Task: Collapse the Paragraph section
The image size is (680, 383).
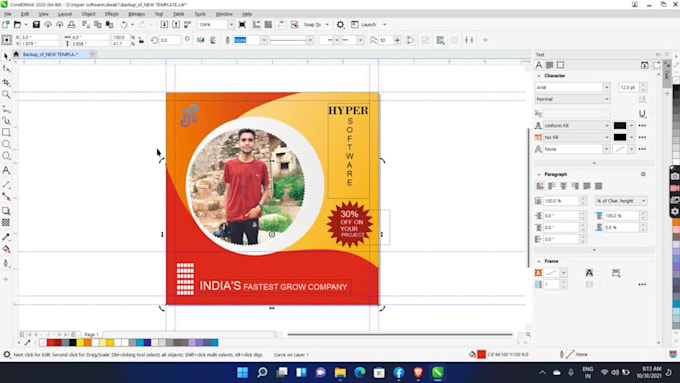Action: click(x=539, y=174)
